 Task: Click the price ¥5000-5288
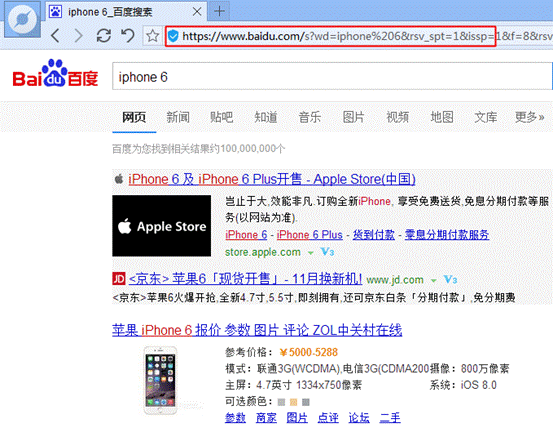tap(309, 352)
